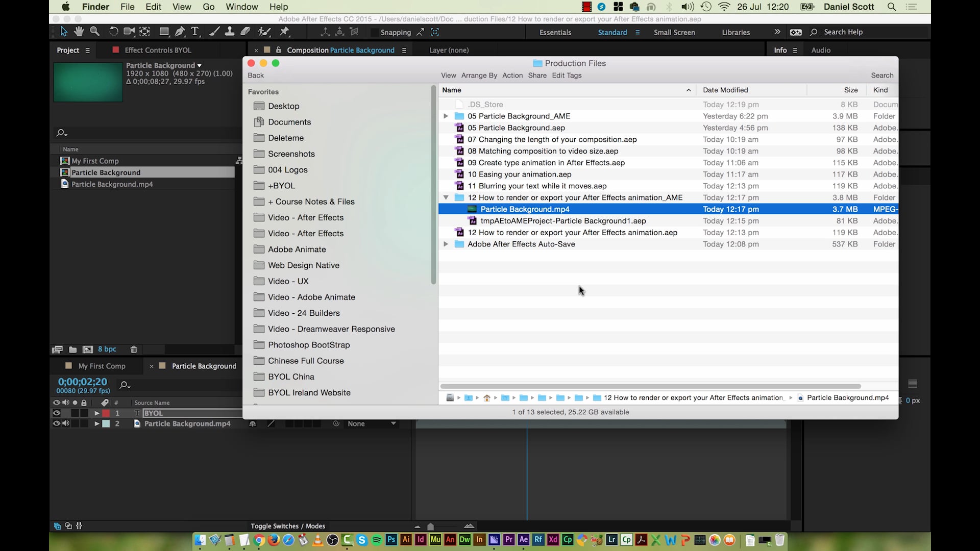980x551 pixels.
Task: Expand Particle Background.mp4 layer properties triangle
Action: 96,423
